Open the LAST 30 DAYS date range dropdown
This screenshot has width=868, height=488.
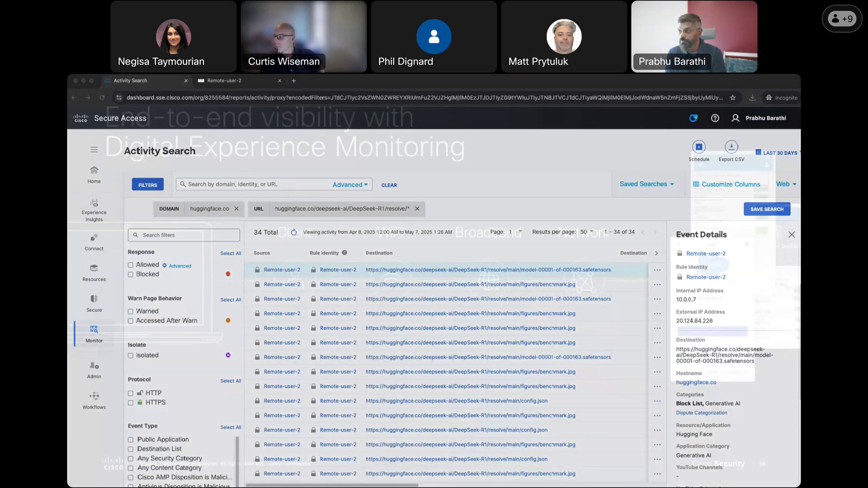778,152
